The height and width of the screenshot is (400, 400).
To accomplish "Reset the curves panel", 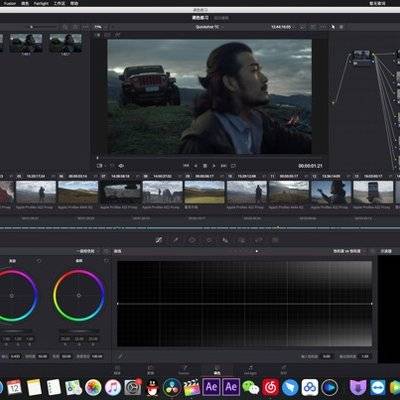I will point(372,251).
